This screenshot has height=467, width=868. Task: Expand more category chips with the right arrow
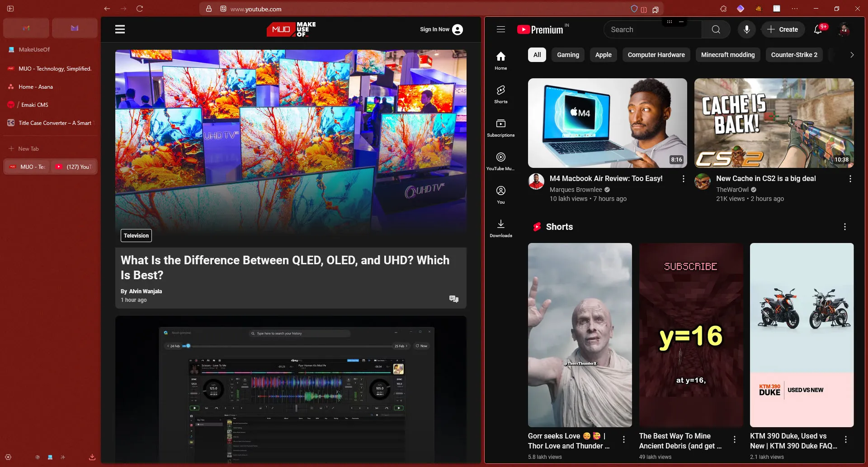[x=852, y=55]
